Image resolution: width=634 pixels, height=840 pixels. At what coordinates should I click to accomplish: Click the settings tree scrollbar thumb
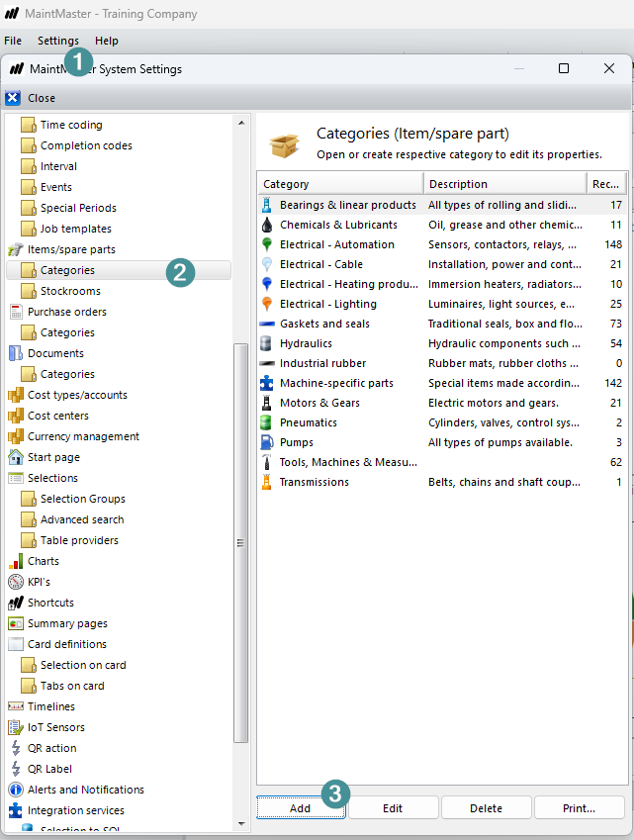click(241, 542)
